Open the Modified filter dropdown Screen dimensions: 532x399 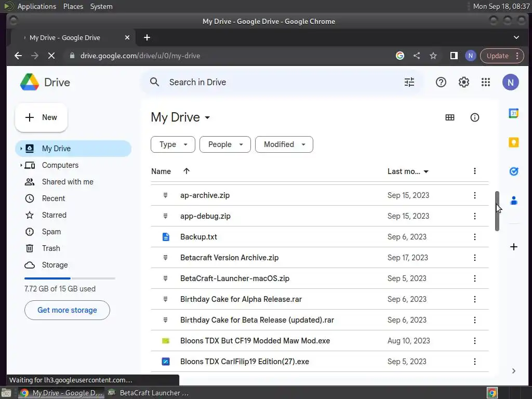(284, 144)
